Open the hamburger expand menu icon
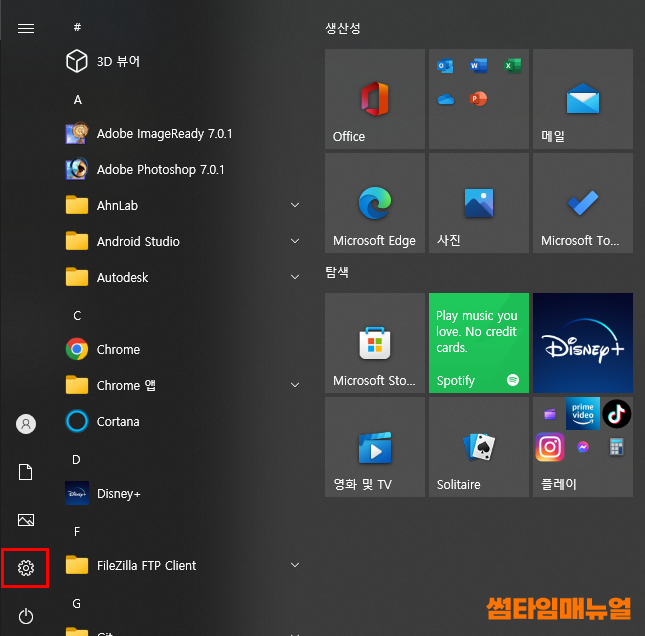Viewport: 645px width, 636px height. coord(26,28)
